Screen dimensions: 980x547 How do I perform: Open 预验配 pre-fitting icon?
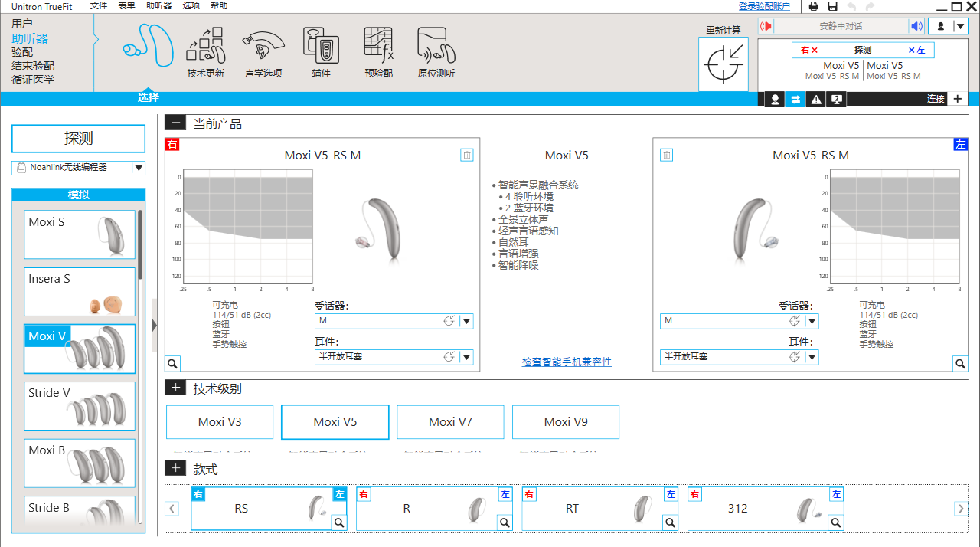pos(378,54)
